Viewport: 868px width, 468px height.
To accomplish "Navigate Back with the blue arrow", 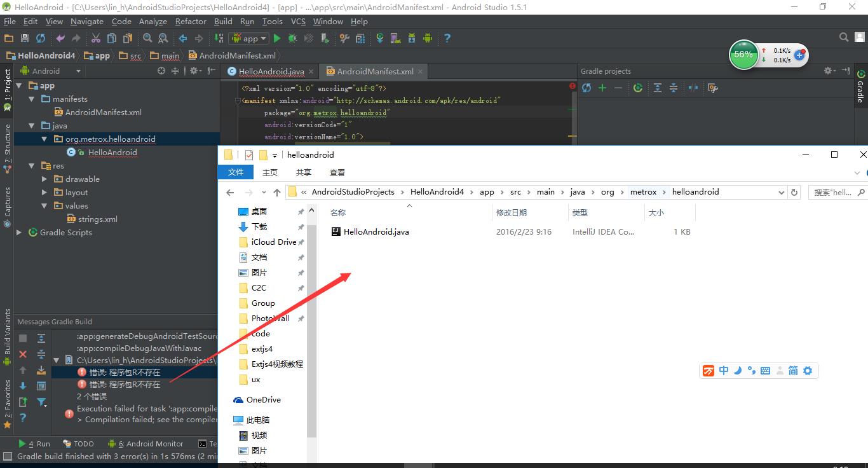I will (x=183, y=38).
